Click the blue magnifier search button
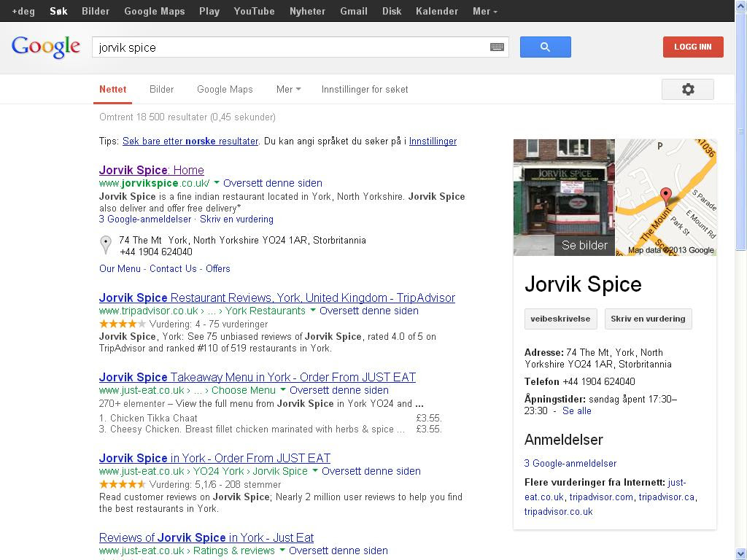 tap(546, 47)
